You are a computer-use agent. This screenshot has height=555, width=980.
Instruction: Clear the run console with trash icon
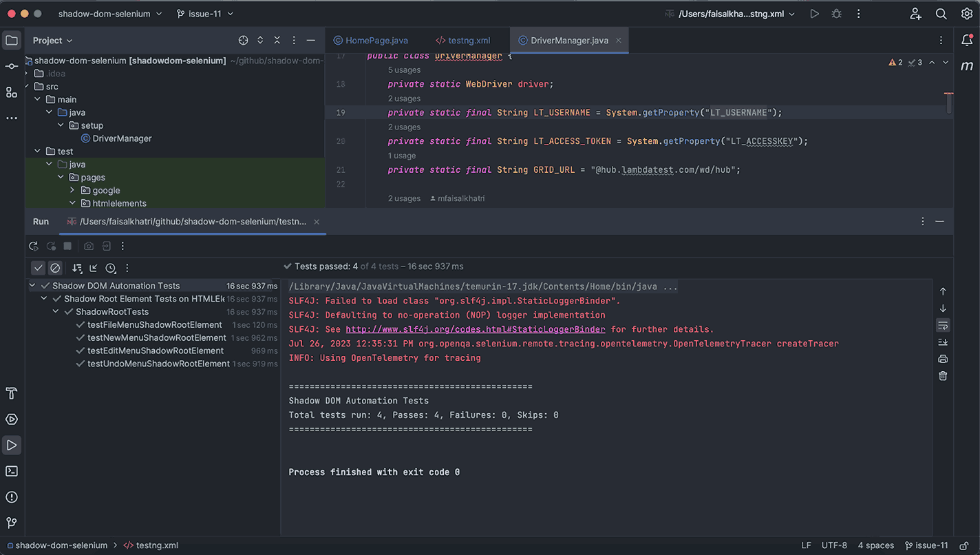(942, 375)
